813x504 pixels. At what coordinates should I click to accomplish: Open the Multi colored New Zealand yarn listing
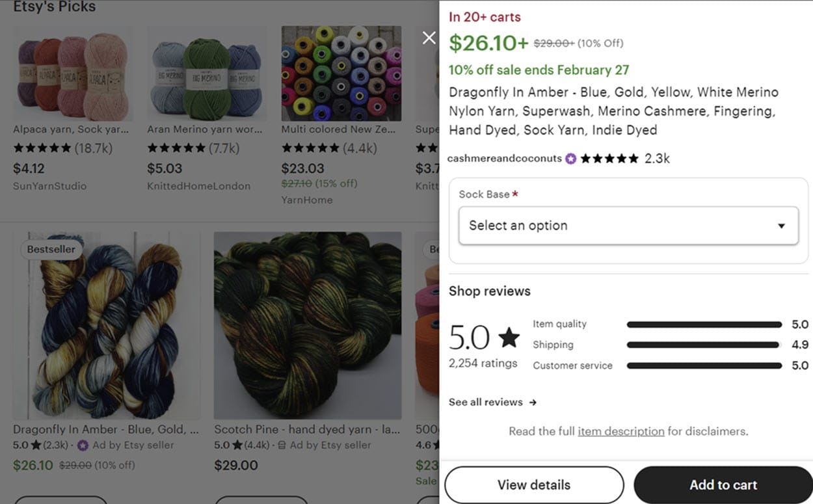(338, 129)
